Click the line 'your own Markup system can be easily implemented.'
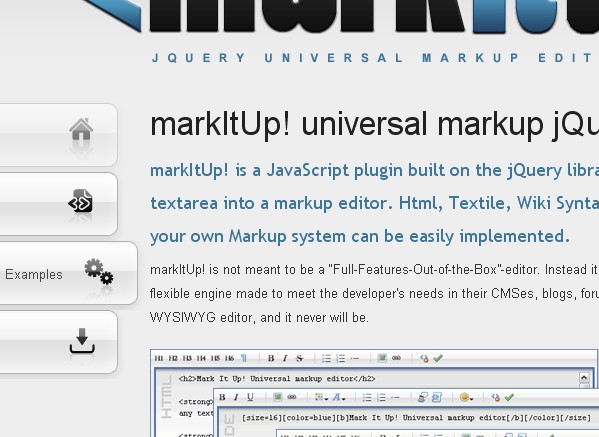 [360, 236]
